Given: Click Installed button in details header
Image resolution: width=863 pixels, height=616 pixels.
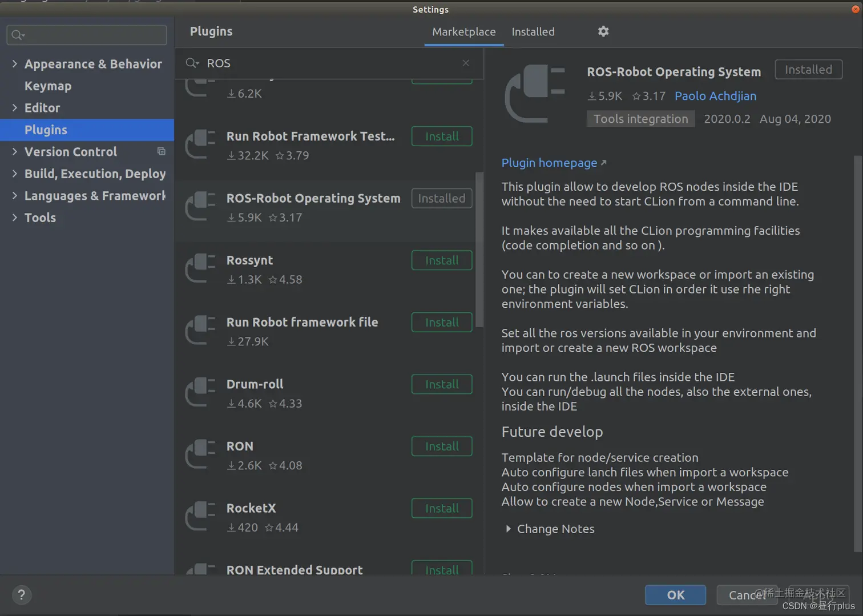Looking at the screenshot, I should coord(808,70).
